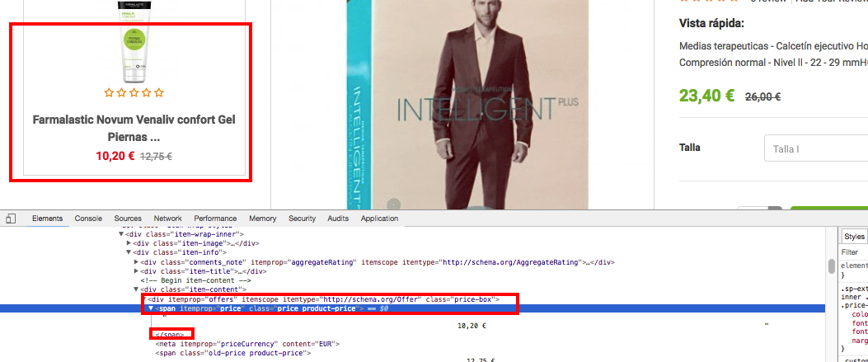The height and width of the screenshot is (362, 868).
Task: Click the red 10,20 € sale price
Action: pyautogui.click(x=115, y=156)
